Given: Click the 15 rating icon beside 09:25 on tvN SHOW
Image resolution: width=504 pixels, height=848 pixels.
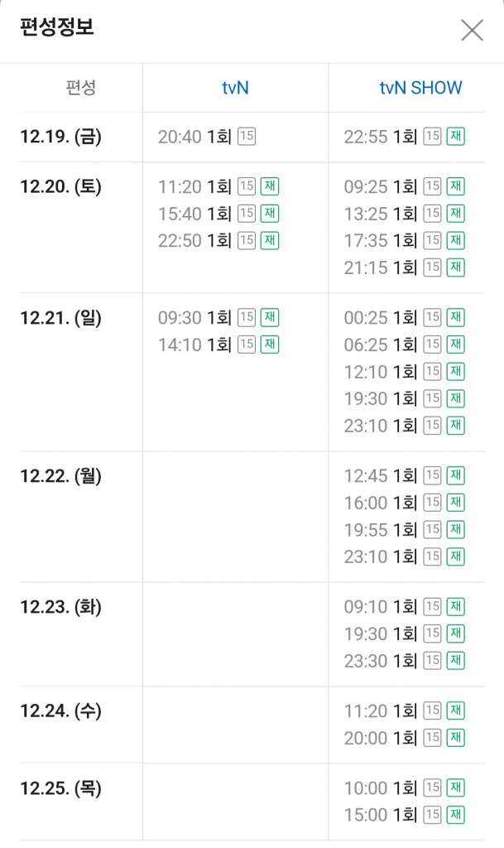Looking at the screenshot, I should pyautogui.click(x=431, y=186).
